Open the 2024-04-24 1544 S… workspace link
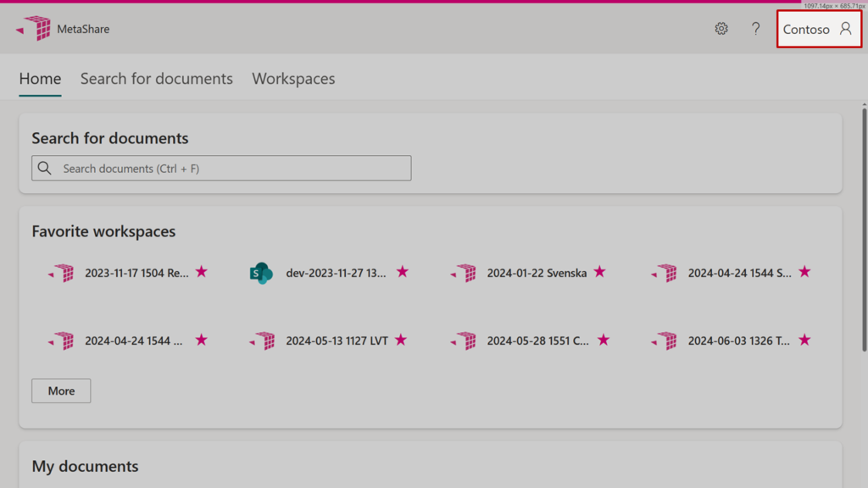Screen dimensions: 868x488 pyautogui.click(x=739, y=273)
